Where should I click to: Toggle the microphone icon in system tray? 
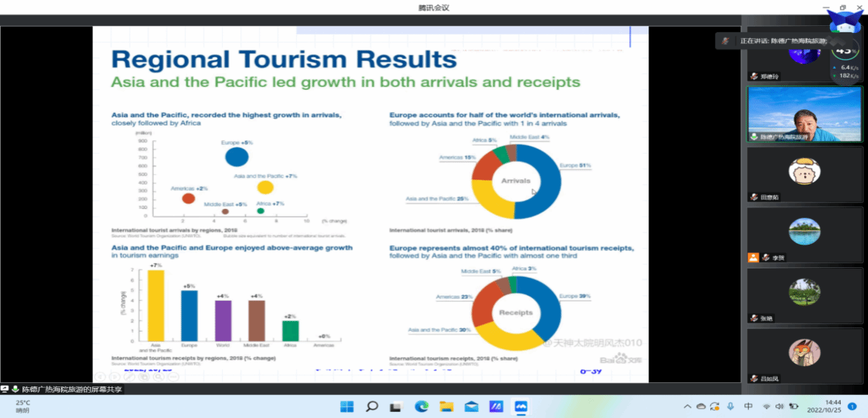[731, 406]
